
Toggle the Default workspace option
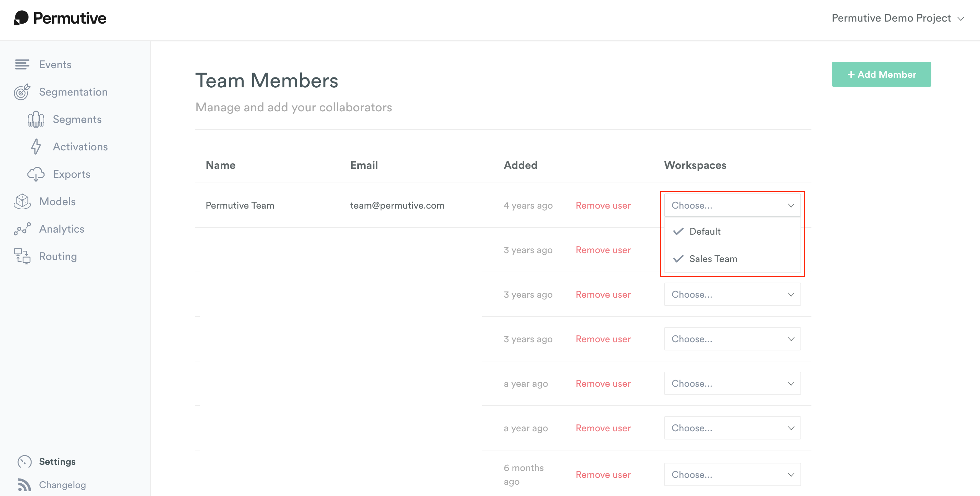tap(732, 231)
